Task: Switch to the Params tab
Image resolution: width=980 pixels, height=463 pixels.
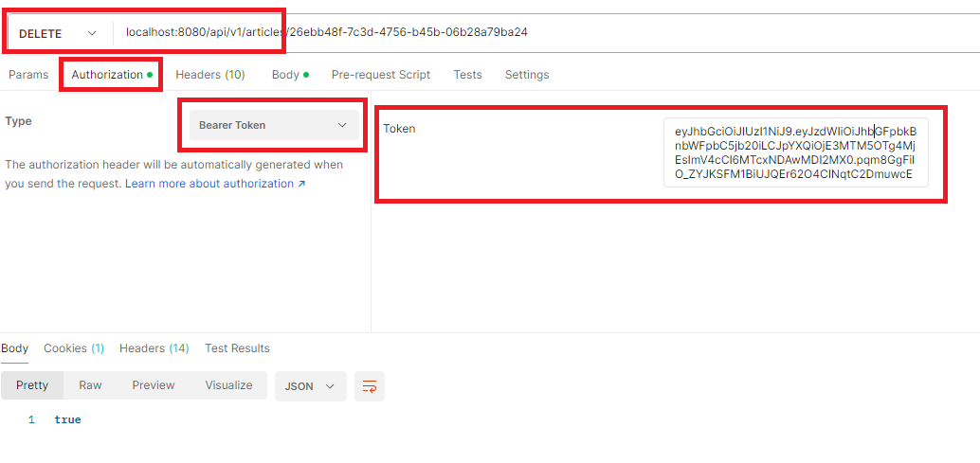Action: (28, 75)
